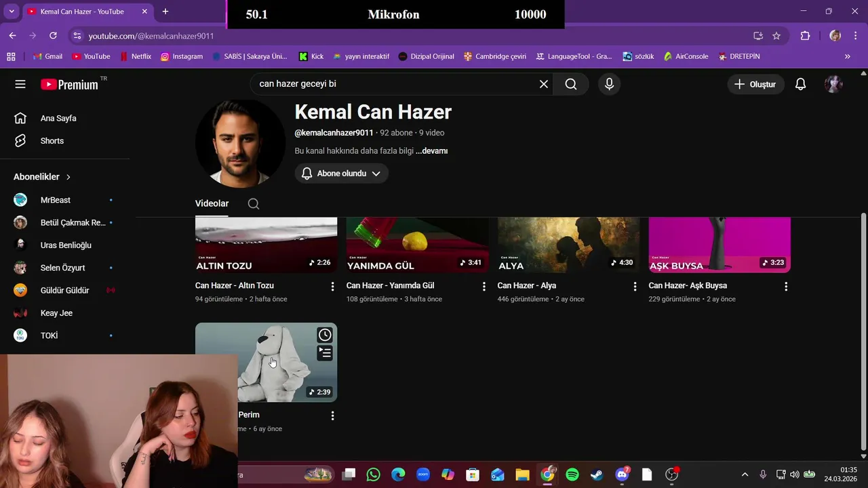The width and height of the screenshot is (868, 488).
Task: Show hidden system tray icons
Action: coord(745,474)
